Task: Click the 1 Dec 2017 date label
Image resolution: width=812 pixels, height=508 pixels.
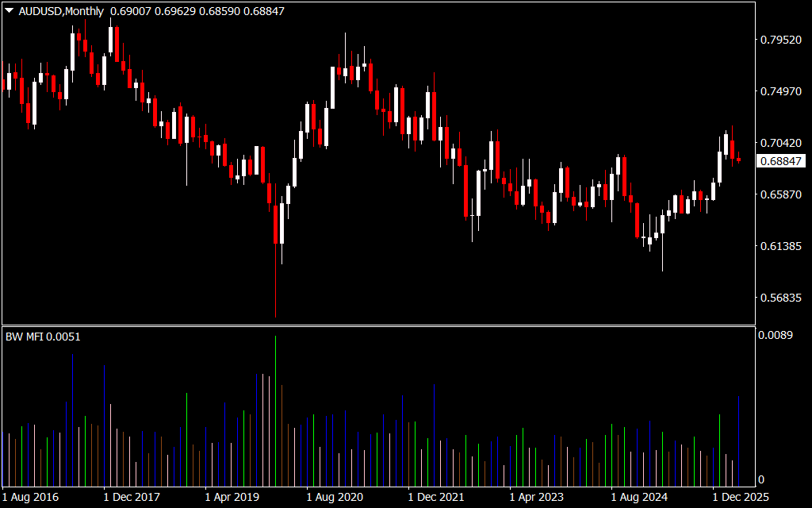Action: (132, 498)
